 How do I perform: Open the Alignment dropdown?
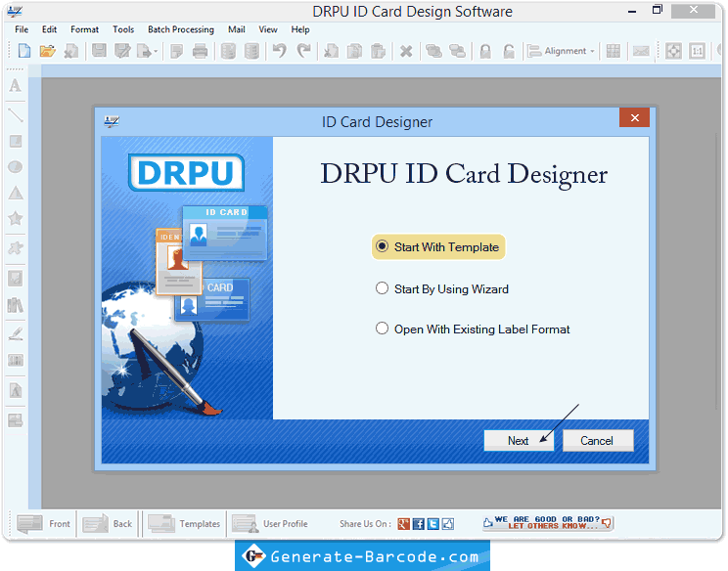point(562,51)
